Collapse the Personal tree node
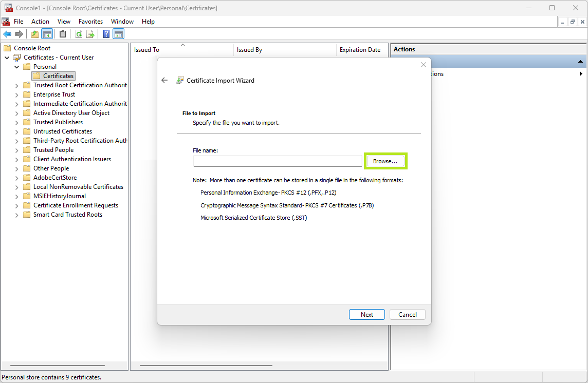588x383 pixels. click(x=16, y=67)
